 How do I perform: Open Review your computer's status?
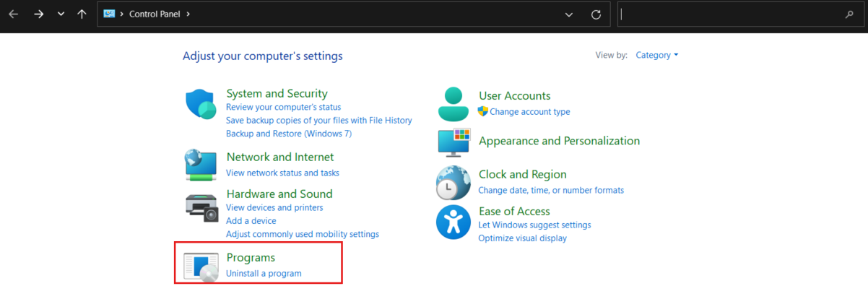(283, 107)
